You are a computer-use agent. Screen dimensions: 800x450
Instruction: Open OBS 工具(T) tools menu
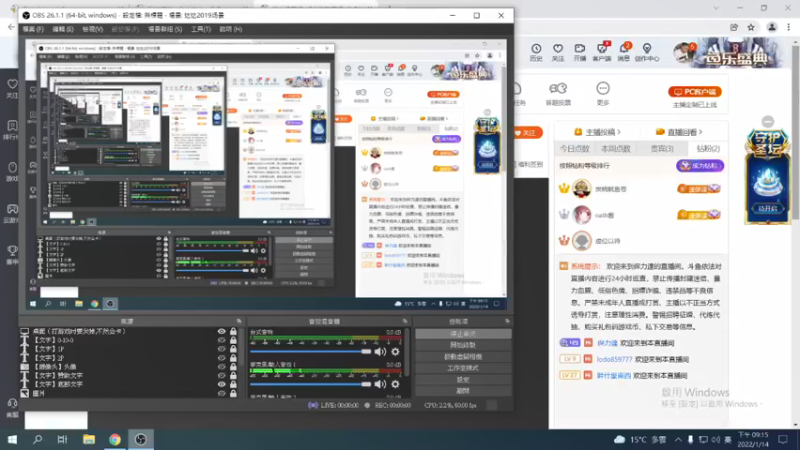[201, 29]
